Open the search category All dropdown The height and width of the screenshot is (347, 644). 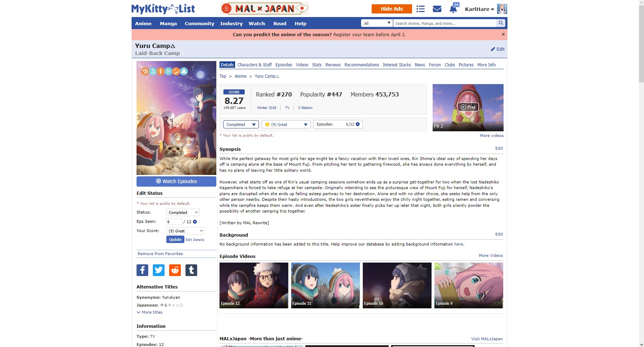click(377, 23)
